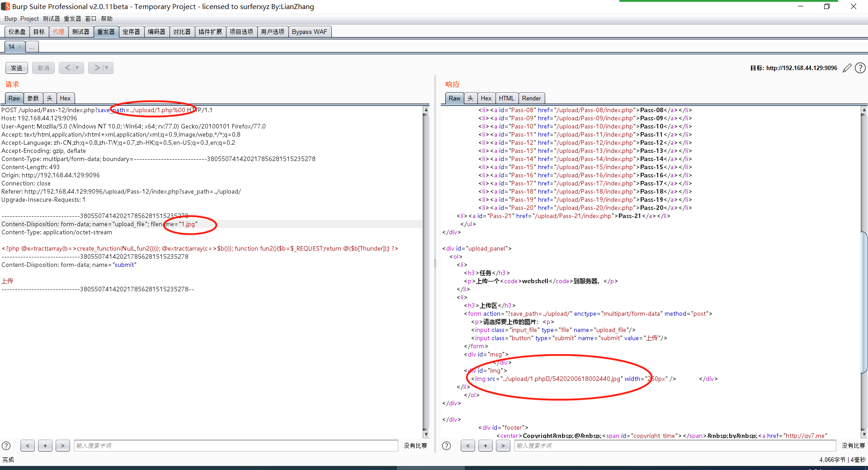The image size is (868, 470).
Task: Go forward to next request in history
Action: [97, 68]
